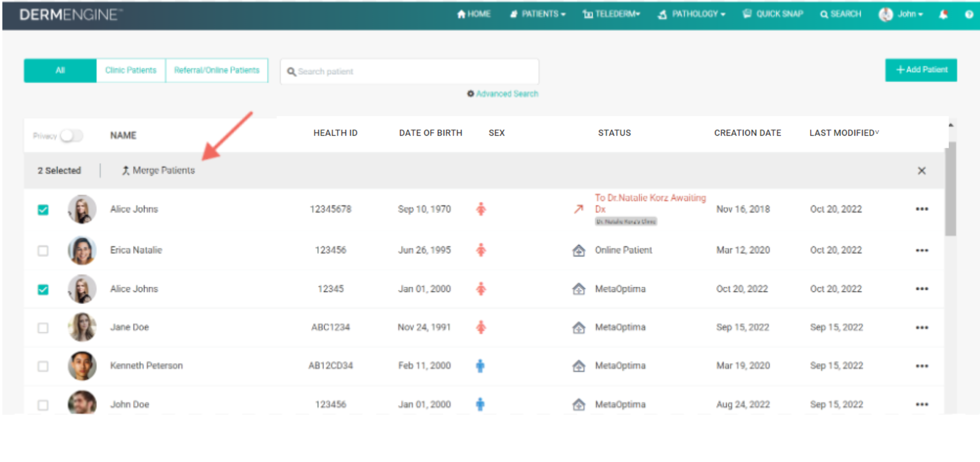The height and width of the screenshot is (462, 980).
Task: Uncheck Alice Johns with health ID 12345678
Action: click(43, 210)
